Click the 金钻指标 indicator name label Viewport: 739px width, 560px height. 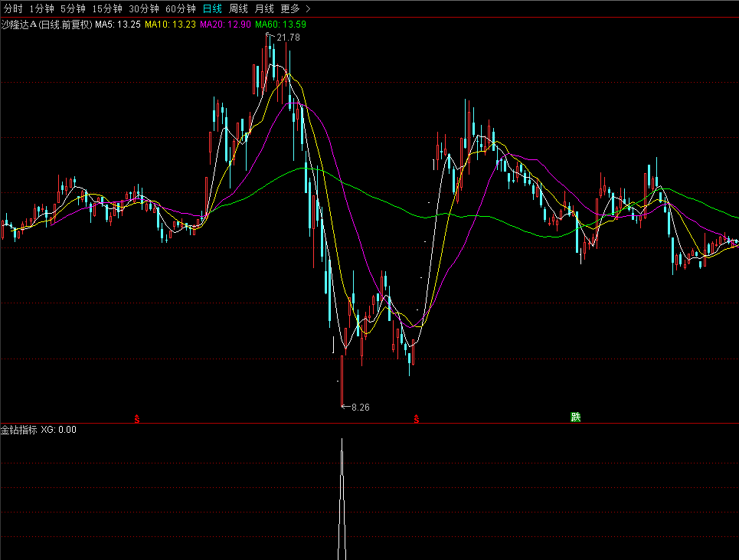pyautogui.click(x=18, y=430)
